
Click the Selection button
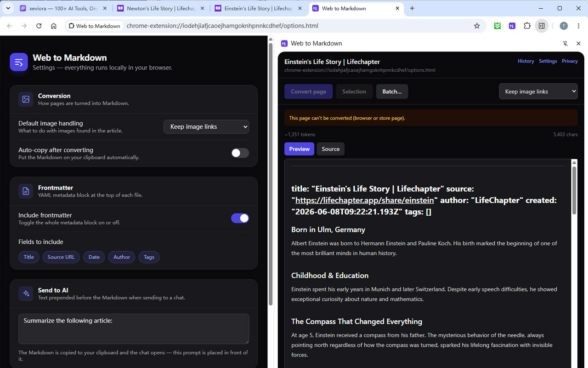[354, 92]
